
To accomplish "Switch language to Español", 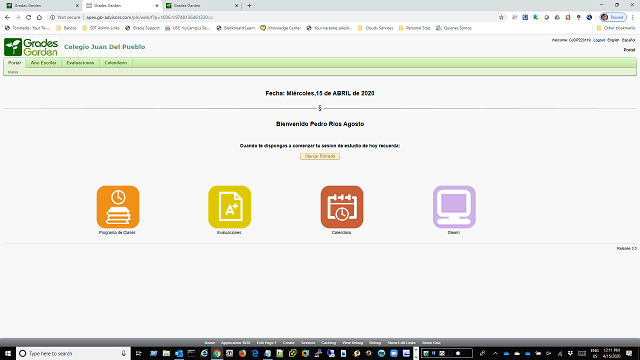I will [x=628, y=40].
